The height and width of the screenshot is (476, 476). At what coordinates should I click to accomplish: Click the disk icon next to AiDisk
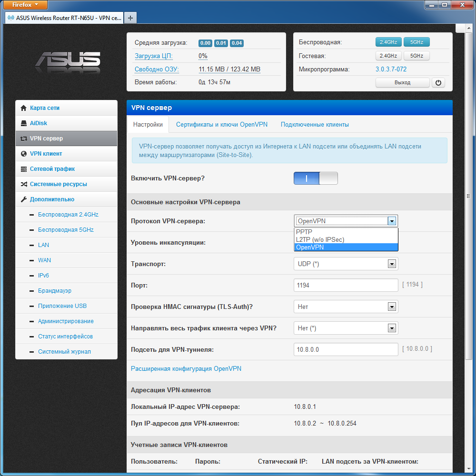point(23,123)
